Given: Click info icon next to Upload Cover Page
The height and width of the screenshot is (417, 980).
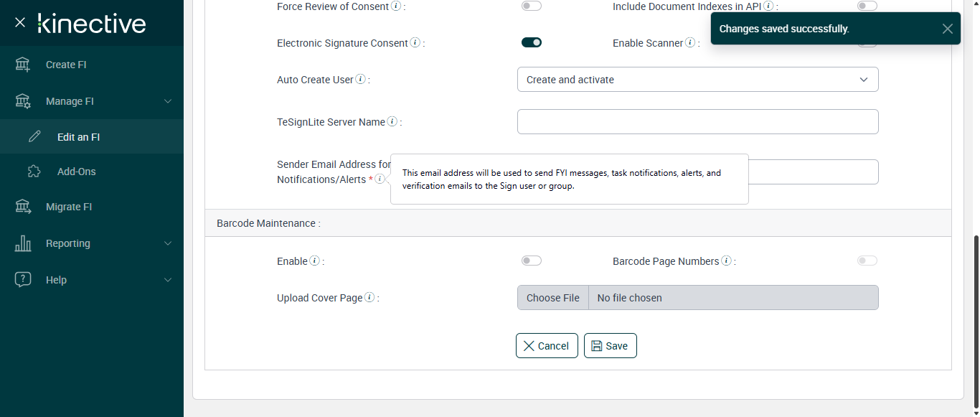Looking at the screenshot, I should click(369, 298).
